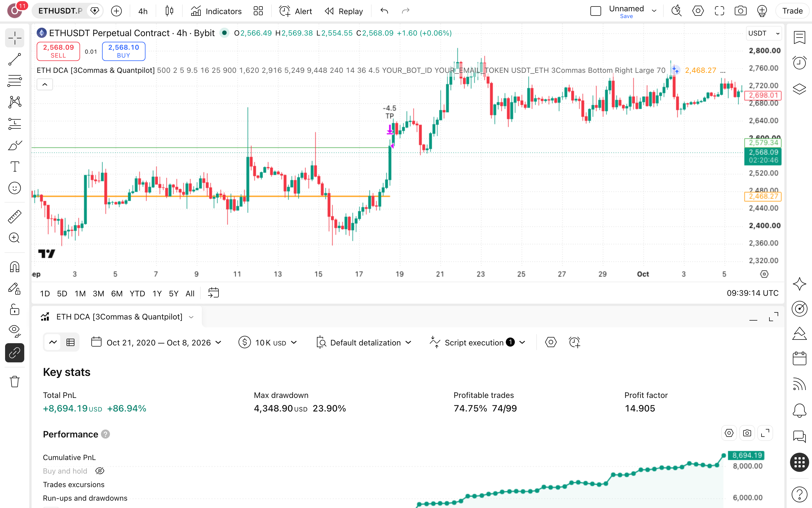Click the 09:39:14 UTC timezone setting
812x508 pixels.
click(x=753, y=293)
